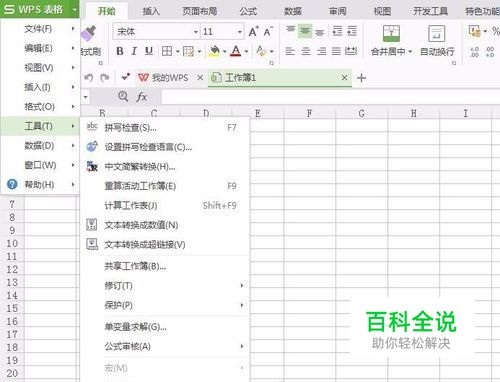Toggle Bold formatting
Image resolution: width=500 pixels, height=382 pixels.
(x=120, y=51)
